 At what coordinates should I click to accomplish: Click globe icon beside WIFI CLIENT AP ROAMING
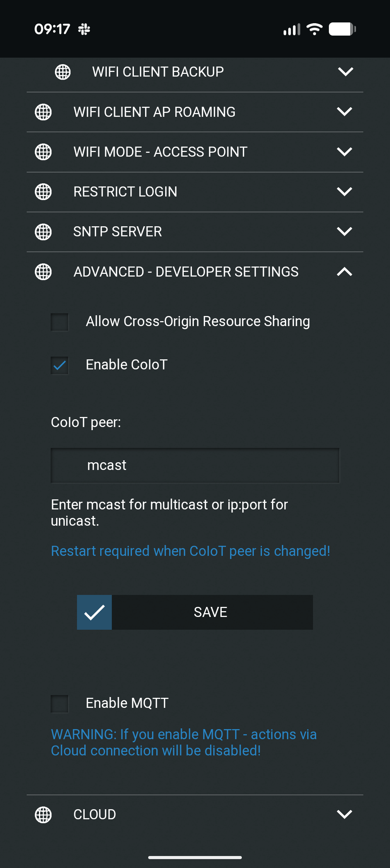coord(43,112)
